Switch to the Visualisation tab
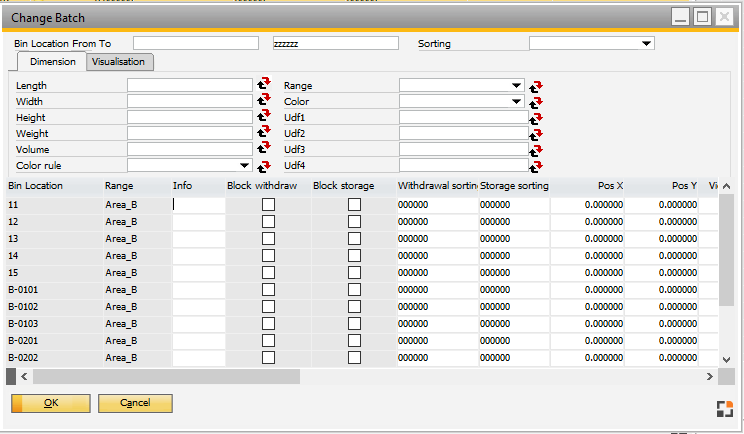This screenshot has height=434, width=744. click(x=119, y=62)
